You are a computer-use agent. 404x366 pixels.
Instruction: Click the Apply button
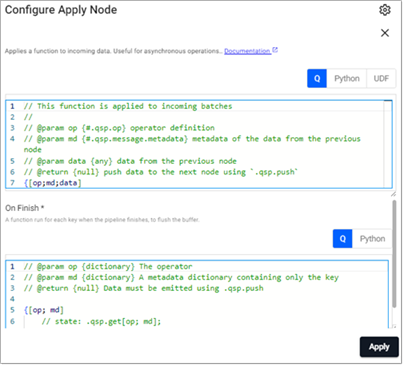tap(379, 347)
